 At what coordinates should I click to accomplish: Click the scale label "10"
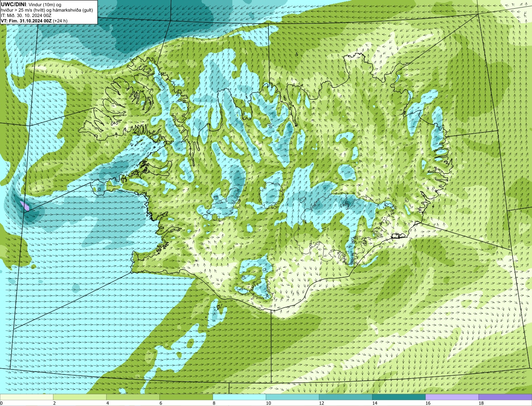click(268, 403)
